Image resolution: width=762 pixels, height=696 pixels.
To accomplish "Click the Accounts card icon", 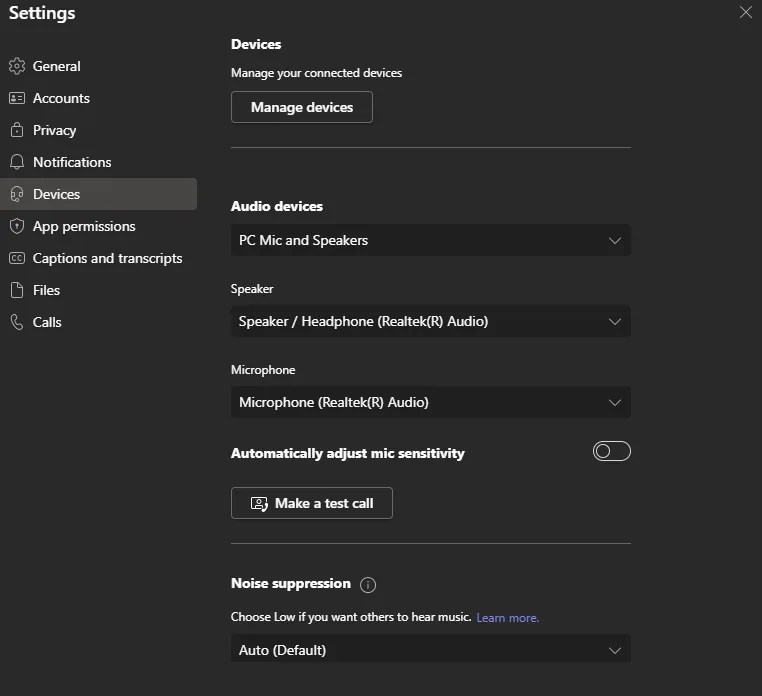I will 16,98.
